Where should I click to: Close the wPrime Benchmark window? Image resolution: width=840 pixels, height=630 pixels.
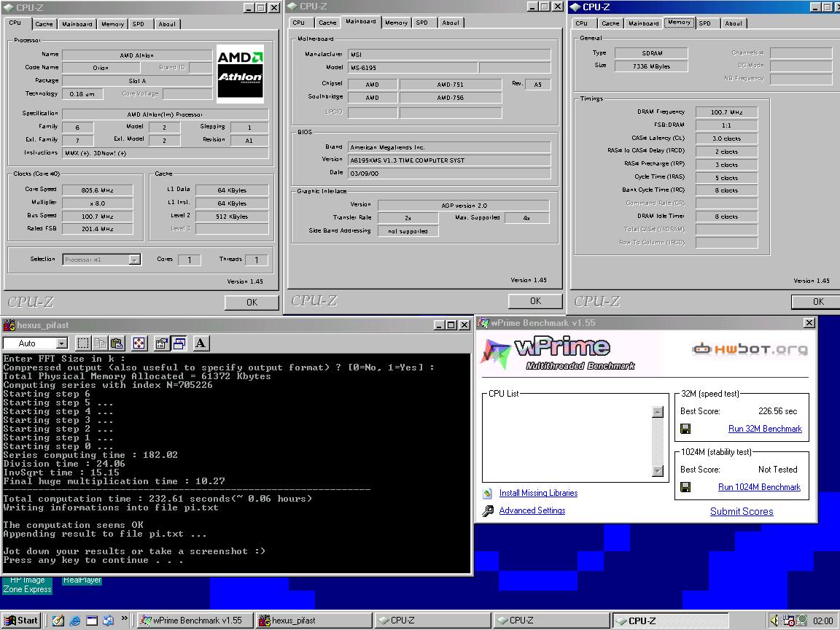[x=809, y=322]
